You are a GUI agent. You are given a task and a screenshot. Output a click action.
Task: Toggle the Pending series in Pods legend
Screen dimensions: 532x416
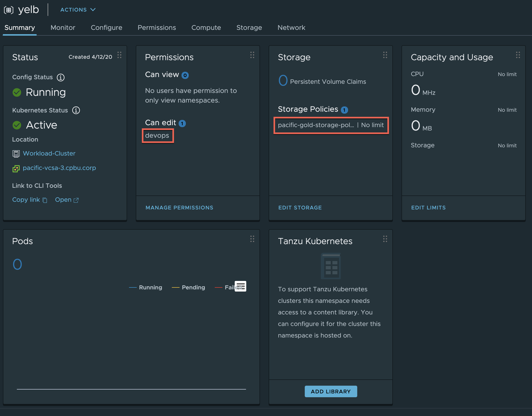(x=193, y=287)
